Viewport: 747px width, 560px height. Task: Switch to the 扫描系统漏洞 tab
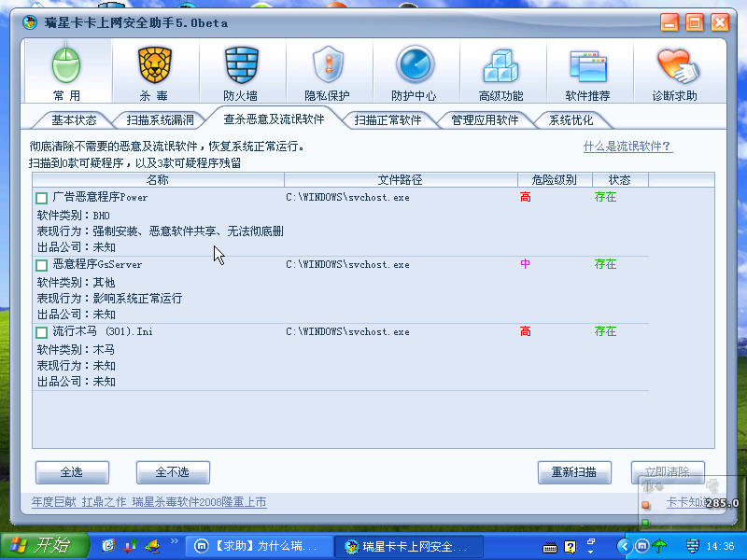pyautogui.click(x=160, y=120)
